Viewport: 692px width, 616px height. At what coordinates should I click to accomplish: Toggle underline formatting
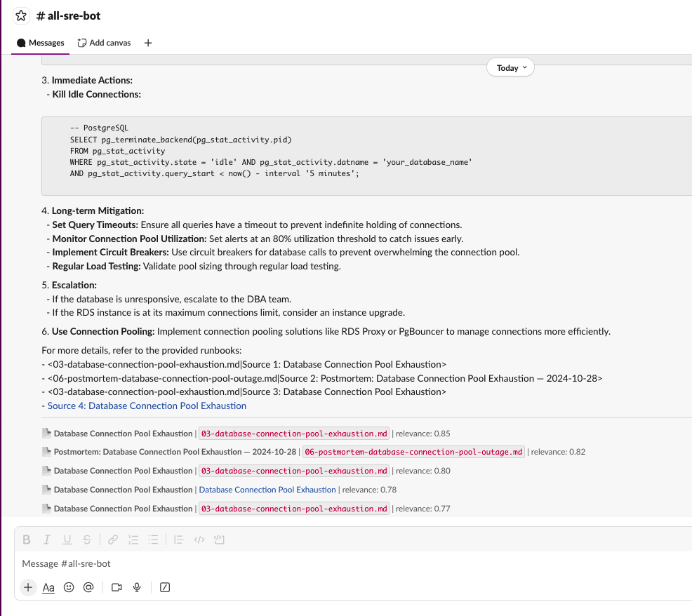pyautogui.click(x=67, y=540)
